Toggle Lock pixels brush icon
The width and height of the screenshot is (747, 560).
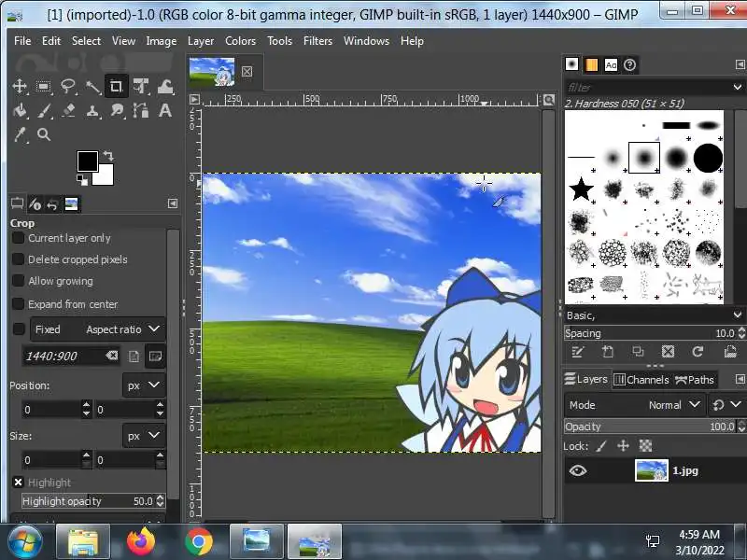(601, 446)
